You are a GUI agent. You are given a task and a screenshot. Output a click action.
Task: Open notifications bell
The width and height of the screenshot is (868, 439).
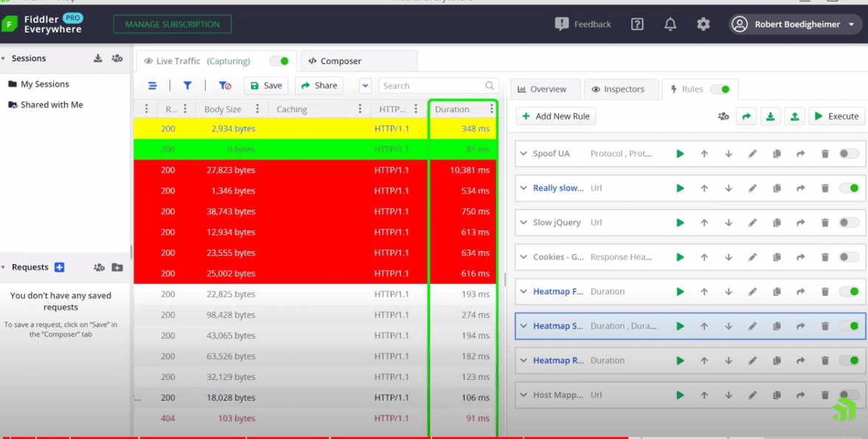pos(670,24)
